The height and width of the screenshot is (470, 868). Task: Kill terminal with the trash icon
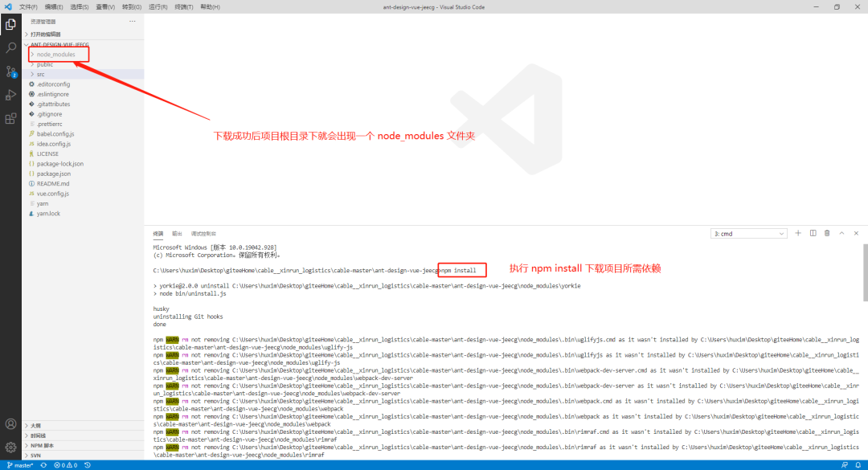tap(827, 234)
